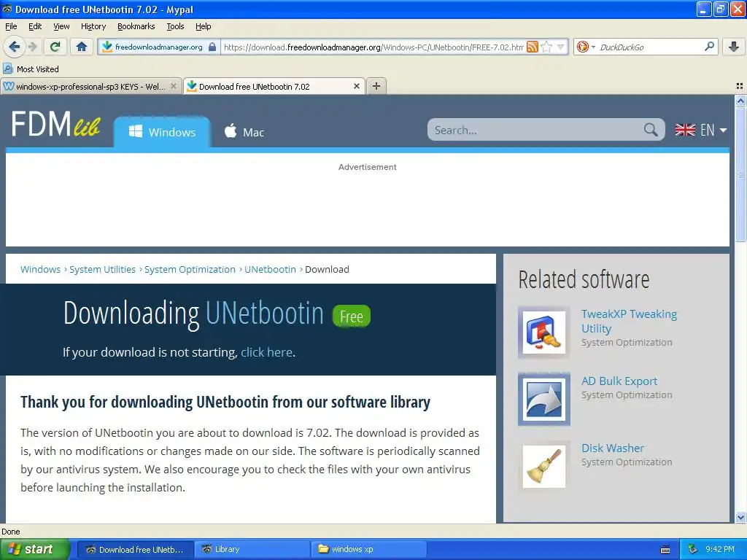Screen dimensions: 747x560
Task: Open the History menu
Action: (93, 26)
